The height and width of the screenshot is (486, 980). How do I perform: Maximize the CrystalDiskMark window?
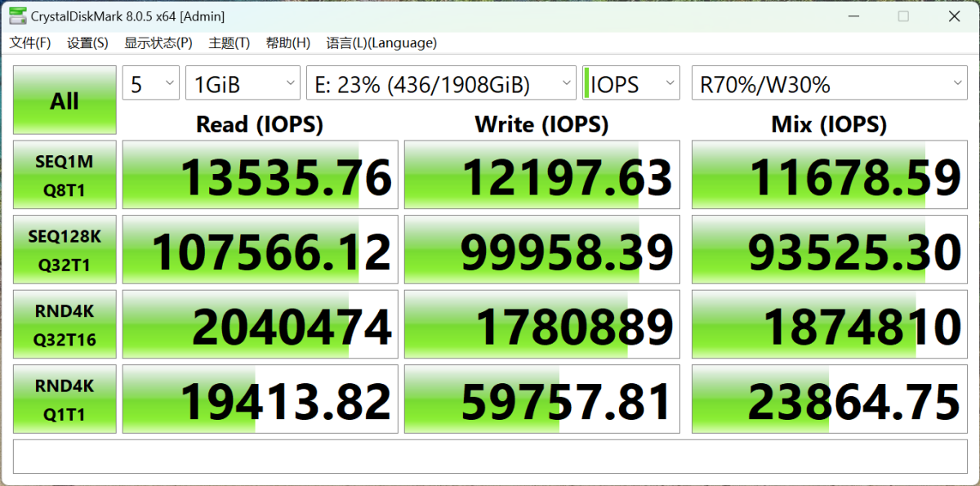(903, 16)
